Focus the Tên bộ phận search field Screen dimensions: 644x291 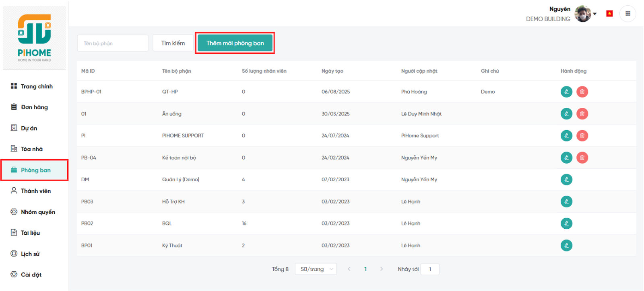(x=112, y=43)
